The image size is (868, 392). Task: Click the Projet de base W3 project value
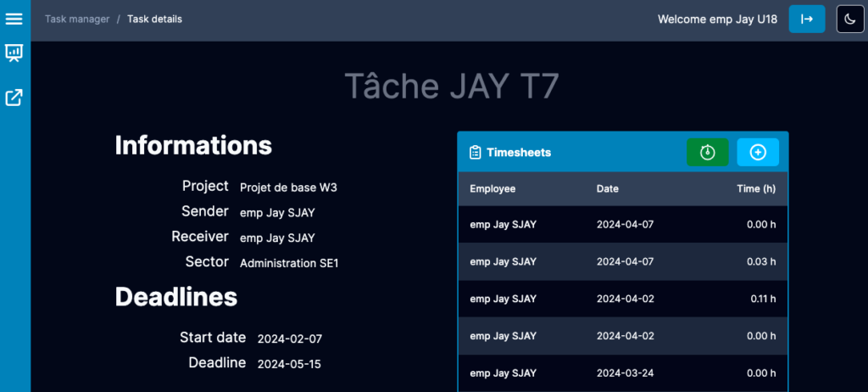pyautogui.click(x=294, y=188)
